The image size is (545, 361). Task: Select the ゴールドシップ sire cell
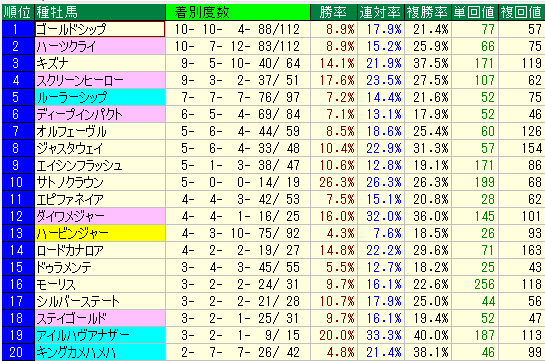pos(100,29)
